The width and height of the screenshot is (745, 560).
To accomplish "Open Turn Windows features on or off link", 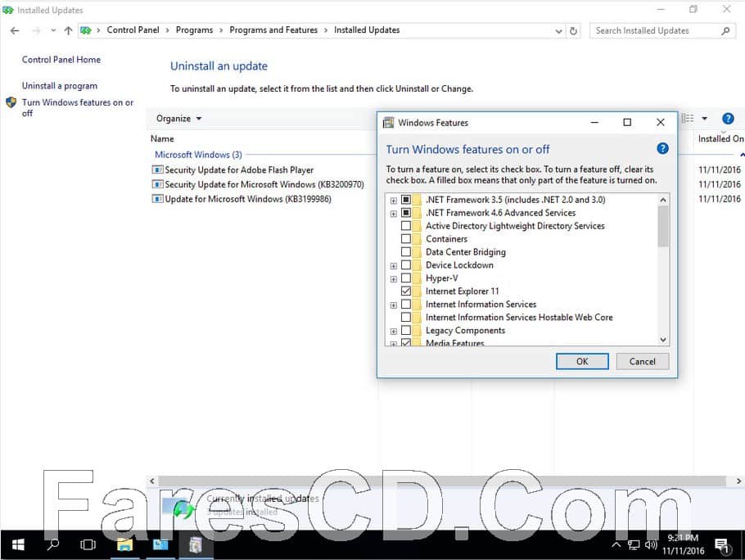I will 78,108.
